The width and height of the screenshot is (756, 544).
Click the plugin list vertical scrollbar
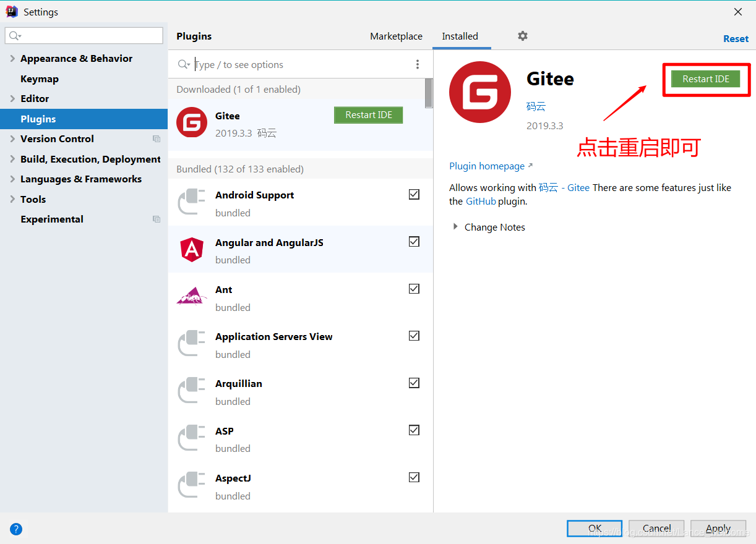pos(429,93)
